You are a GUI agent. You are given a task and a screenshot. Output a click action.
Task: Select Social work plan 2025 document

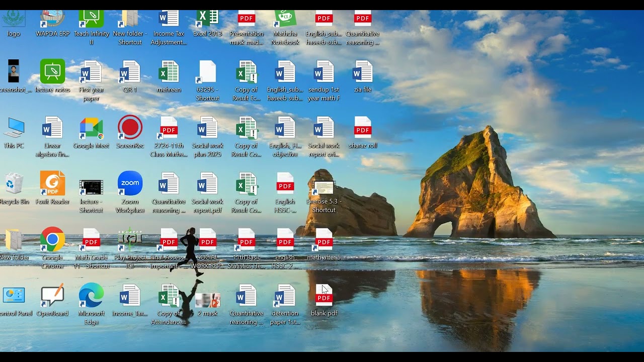pos(207,137)
